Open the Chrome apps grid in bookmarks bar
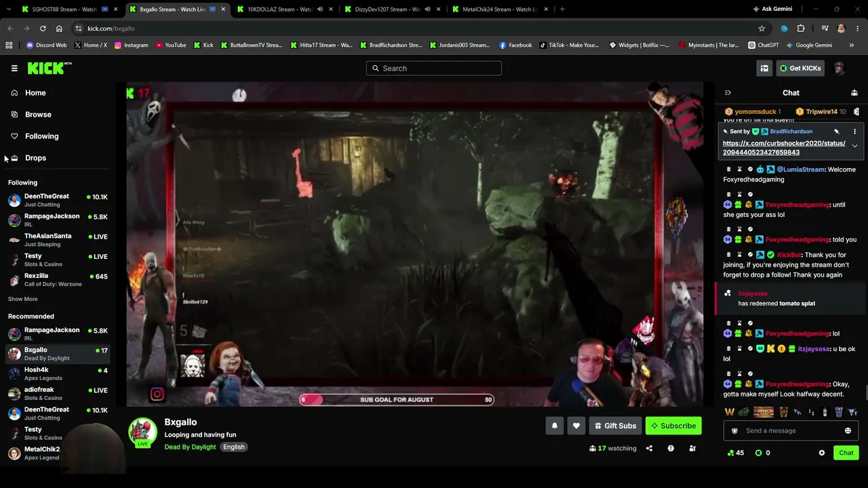 point(9,45)
